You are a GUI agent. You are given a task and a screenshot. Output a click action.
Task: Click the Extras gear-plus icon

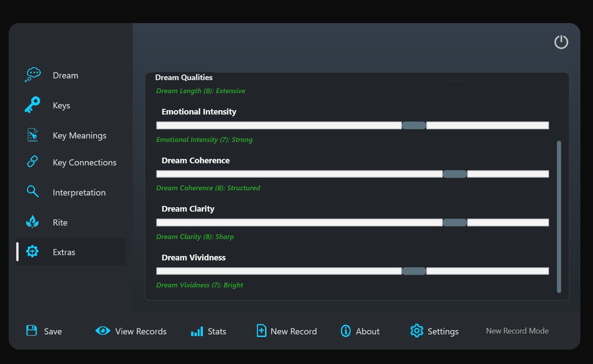coord(32,252)
